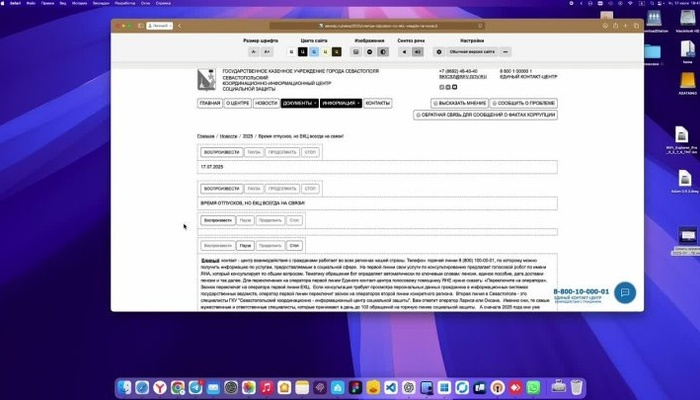Click СООБЩИТЬ О ПРОБЛЕМЕ button

523,103
